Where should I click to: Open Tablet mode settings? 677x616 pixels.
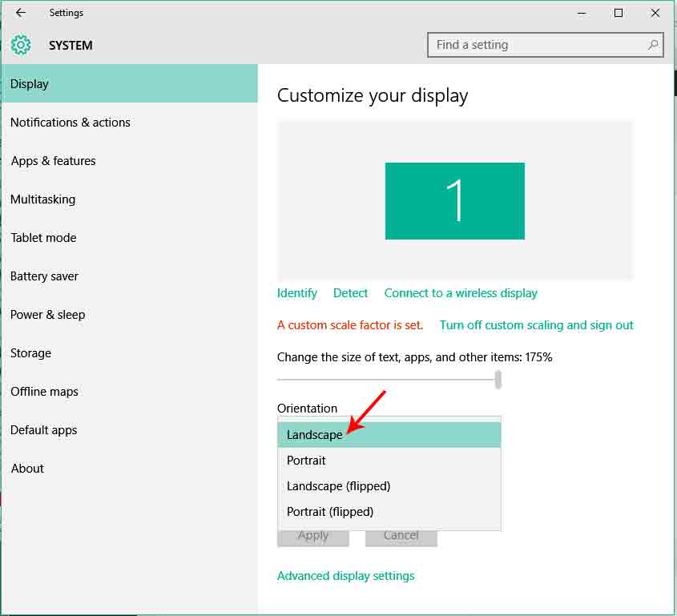[x=43, y=237]
